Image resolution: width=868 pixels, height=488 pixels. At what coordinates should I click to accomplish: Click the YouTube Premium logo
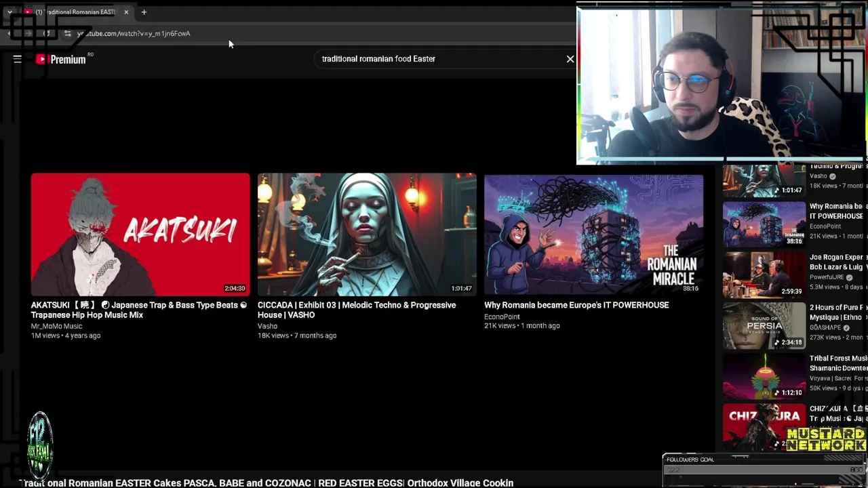pos(61,60)
